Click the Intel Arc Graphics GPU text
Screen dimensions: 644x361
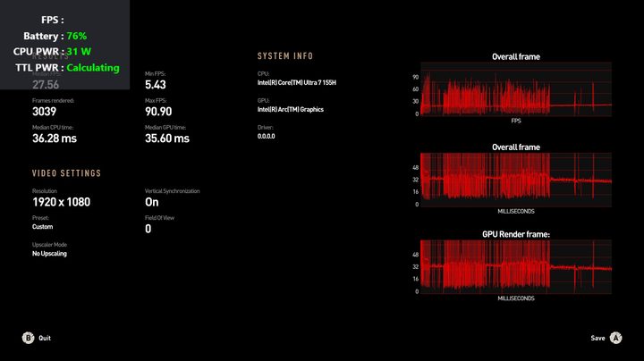[x=291, y=110]
